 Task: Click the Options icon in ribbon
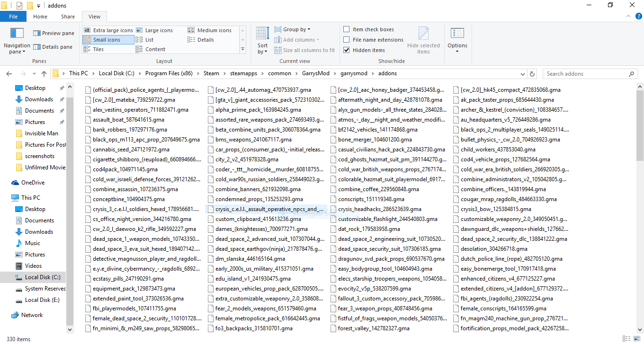click(457, 33)
